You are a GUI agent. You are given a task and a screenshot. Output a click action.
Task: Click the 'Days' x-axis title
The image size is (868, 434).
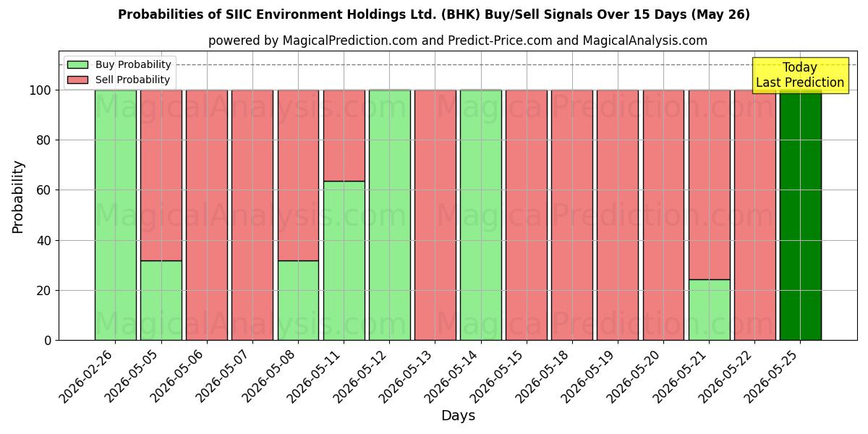(x=458, y=416)
